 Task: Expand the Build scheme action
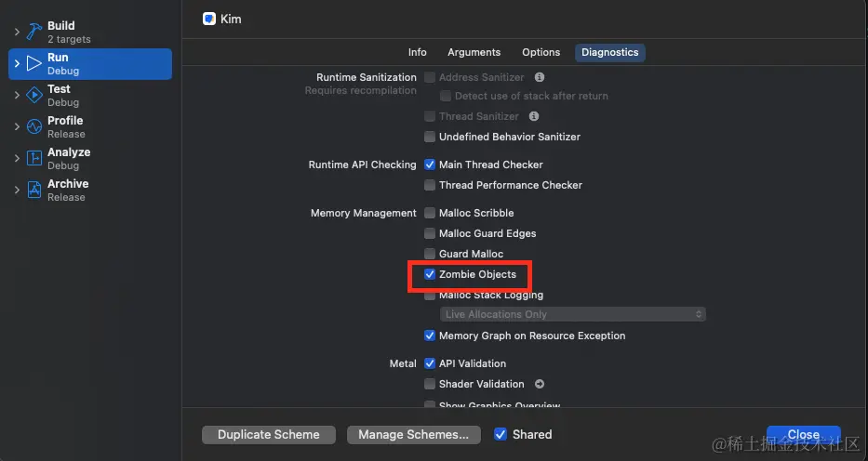[x=17, y=32]
